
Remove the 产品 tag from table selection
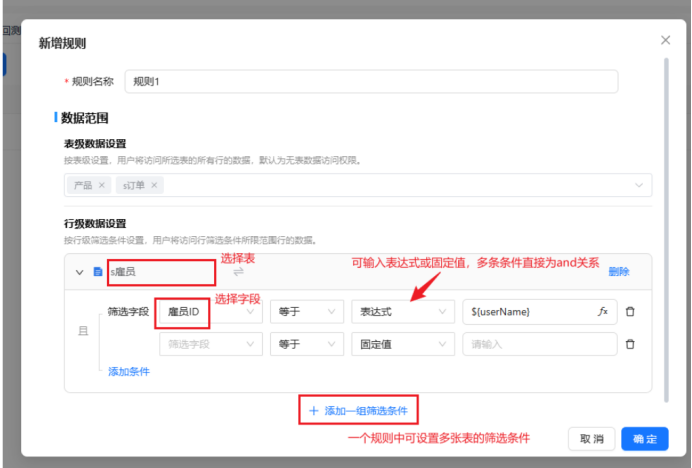click(101, 186)
